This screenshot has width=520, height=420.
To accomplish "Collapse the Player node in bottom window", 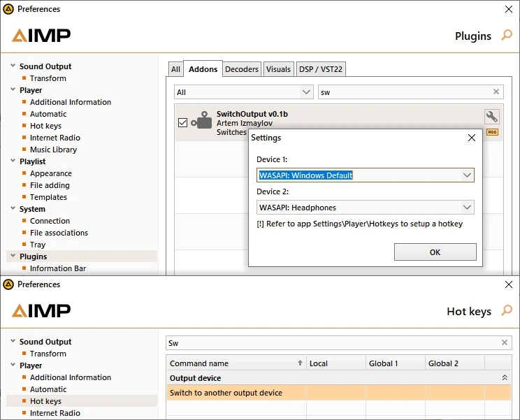I will (x=13, y=365).
